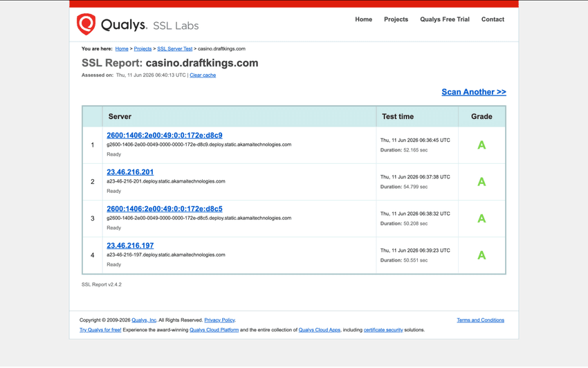Click the SSL Labs logo text

(x=176, y=26)
